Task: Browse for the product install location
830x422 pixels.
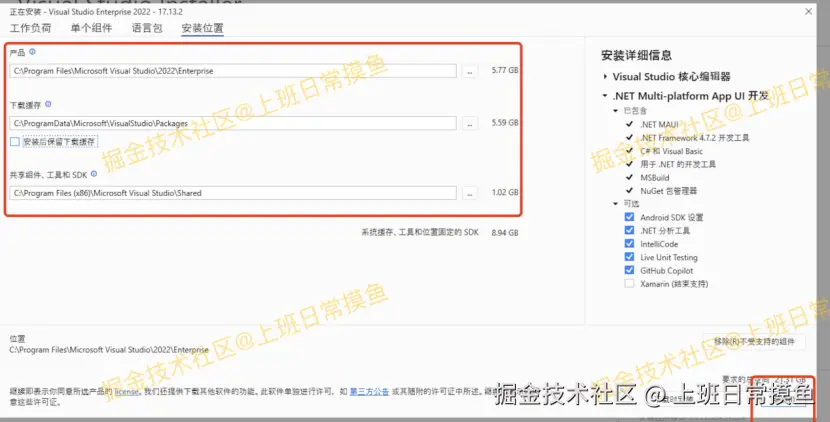Action: pyautogui.click(x=470, y=71)
